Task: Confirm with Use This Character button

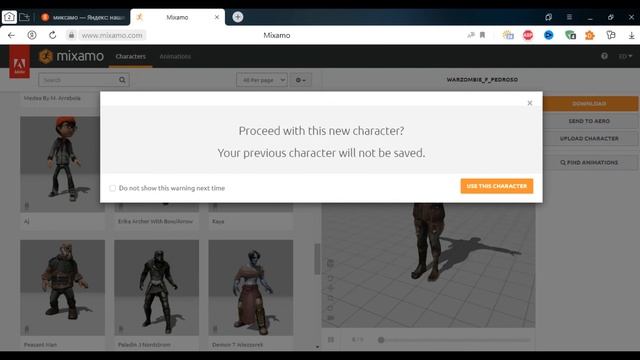Action: point(497,186)
